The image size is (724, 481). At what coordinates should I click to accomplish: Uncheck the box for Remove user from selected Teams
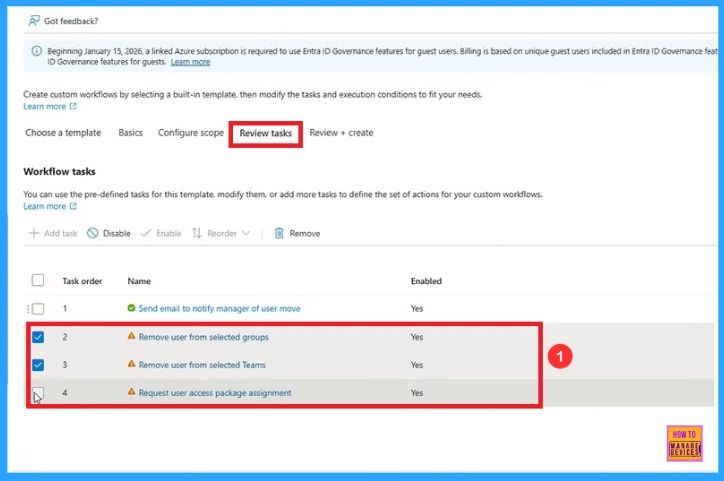[x=38, y=365]
